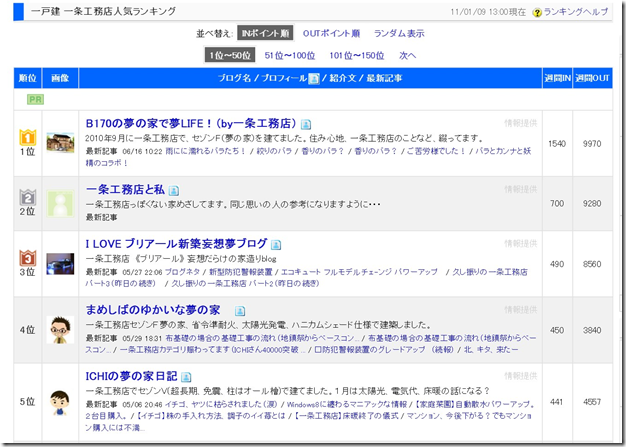This screenshot has width=626, height=447.
Task: Click the 画像 column header
Action: [60, 78]
